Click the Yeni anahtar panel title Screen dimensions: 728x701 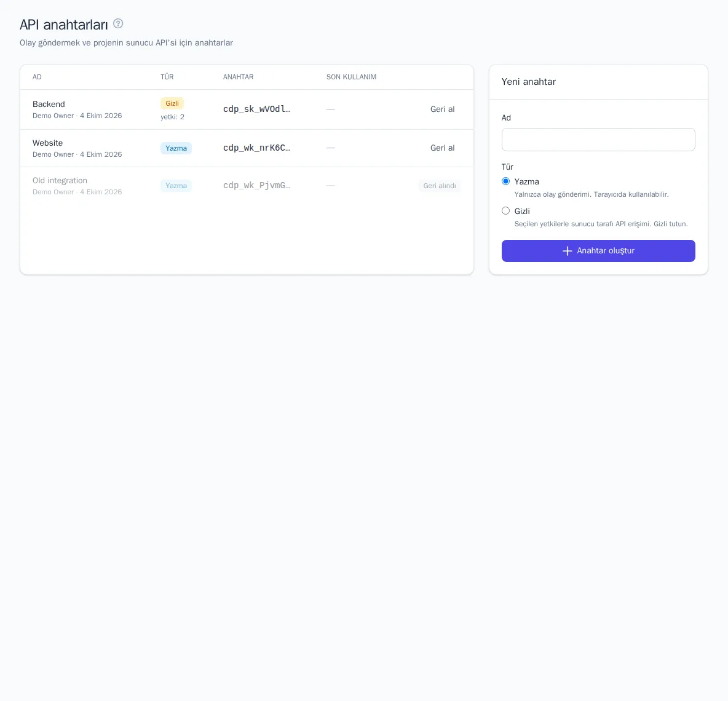[x=528, y=82]
